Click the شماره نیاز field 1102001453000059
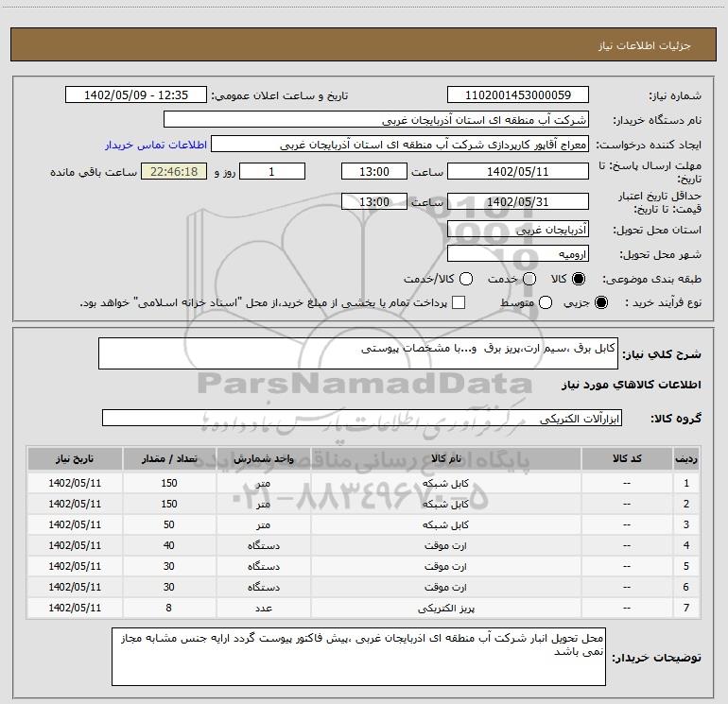Image resolution: width=728 pixels, height=704 pixels. [518, 94]
